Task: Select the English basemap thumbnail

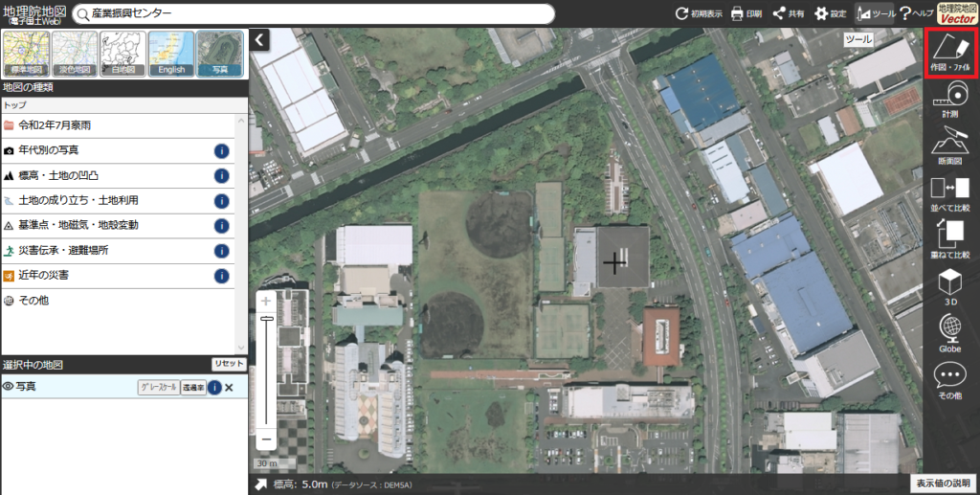Action: tap(171, 54)
